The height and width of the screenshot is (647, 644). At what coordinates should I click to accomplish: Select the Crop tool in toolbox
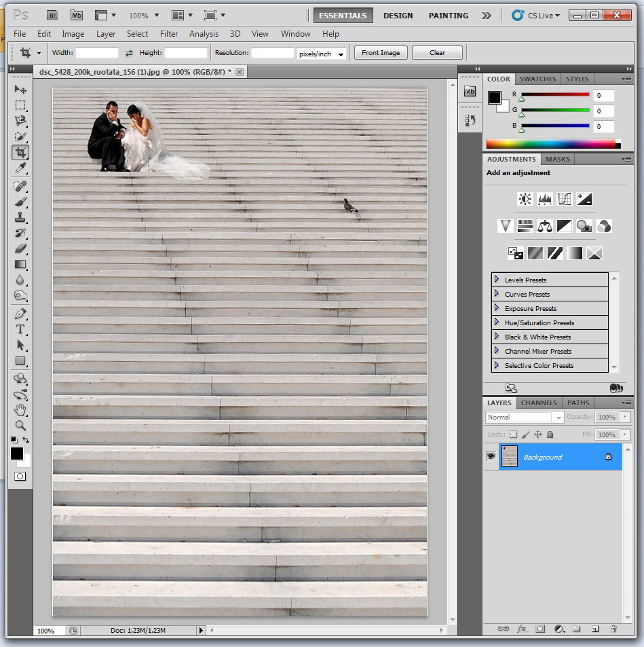20,153
